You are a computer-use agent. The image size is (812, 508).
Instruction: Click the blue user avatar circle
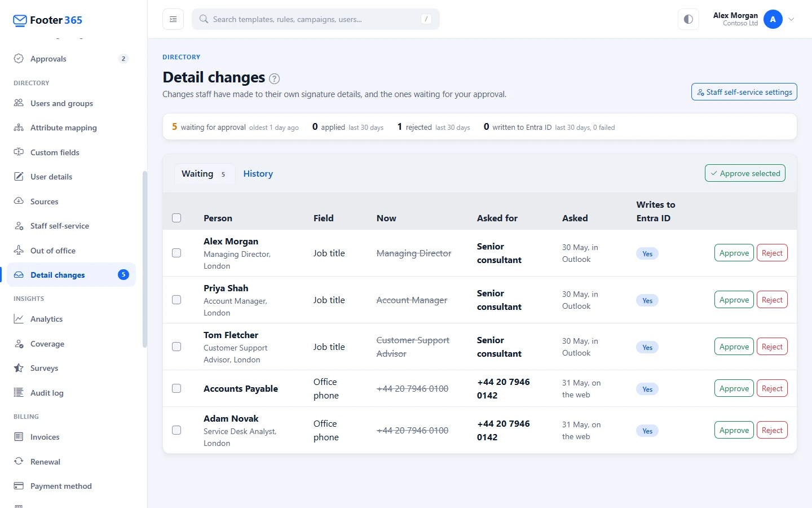773,19
